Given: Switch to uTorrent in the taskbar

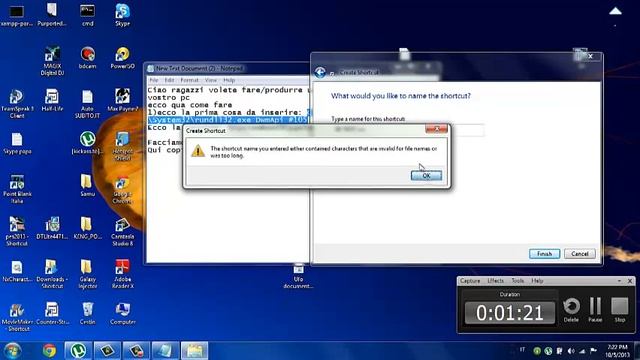Looking at the screenshot, I should pyautogui.click(x=78, y=351).
